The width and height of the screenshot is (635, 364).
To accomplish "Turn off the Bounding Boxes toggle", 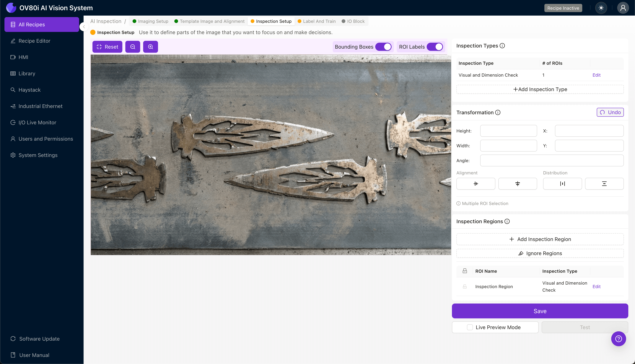I will (x=383, y=47).
